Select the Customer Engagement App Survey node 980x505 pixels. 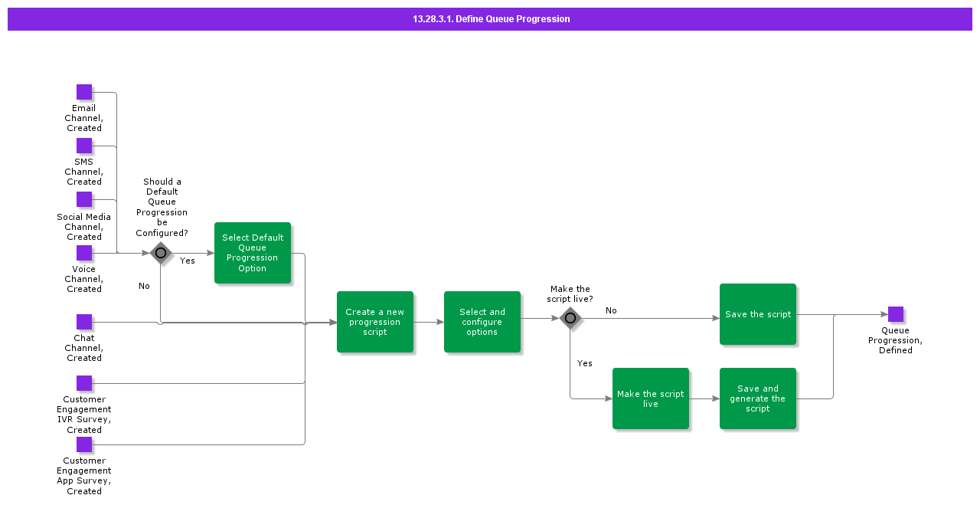84,444
